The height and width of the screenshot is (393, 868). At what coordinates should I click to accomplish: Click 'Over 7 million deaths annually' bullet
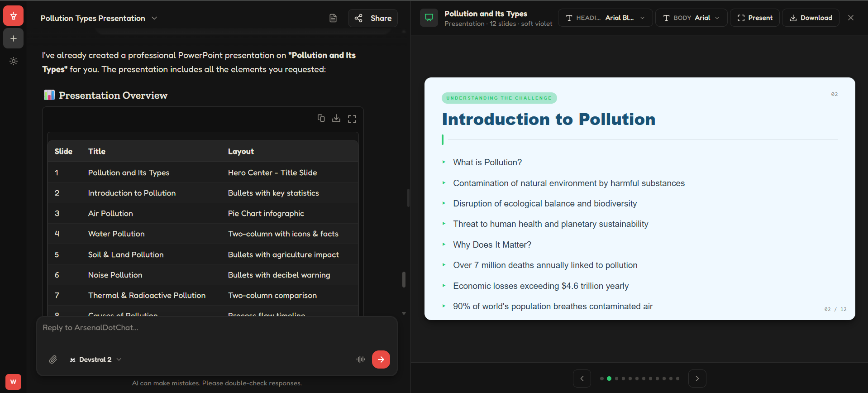pos(545,265)
